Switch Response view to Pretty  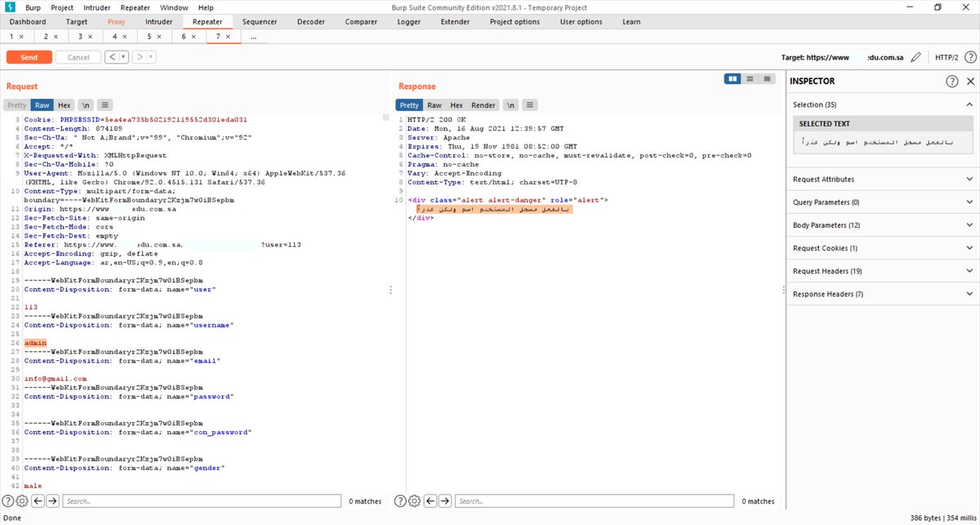[410, 105]
